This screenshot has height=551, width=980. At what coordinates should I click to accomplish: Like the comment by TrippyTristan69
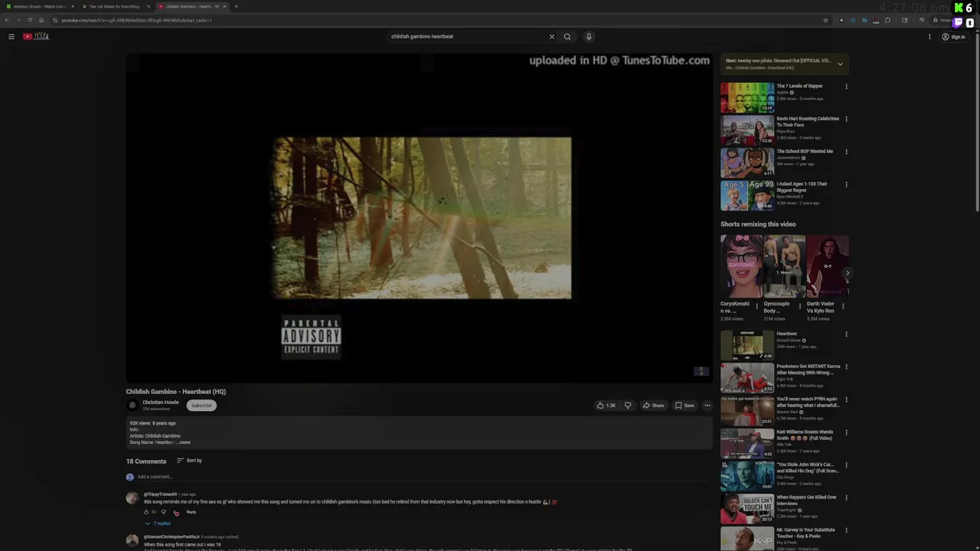(x=146, y=512)
